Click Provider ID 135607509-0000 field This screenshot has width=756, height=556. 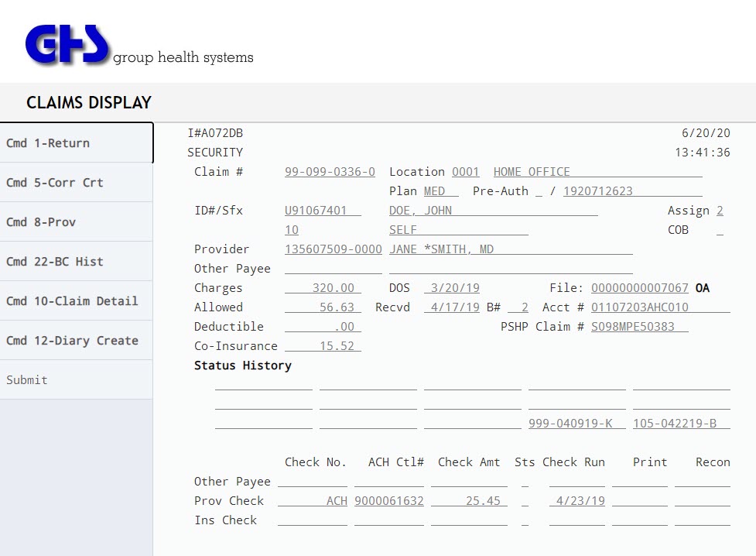pos(333,249)
